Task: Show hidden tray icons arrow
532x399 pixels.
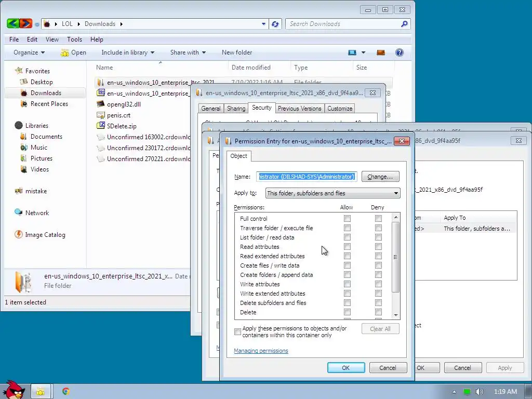Action: tap(454, 392)
